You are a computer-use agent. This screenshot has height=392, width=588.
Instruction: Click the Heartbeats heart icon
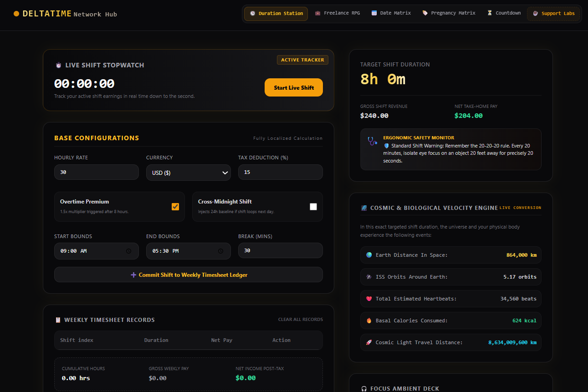coord(369,299)
